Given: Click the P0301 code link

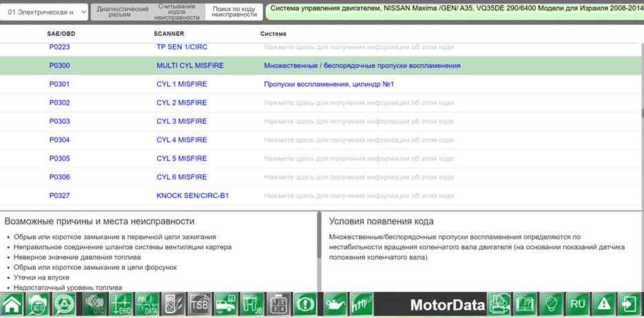Looking at the screenshot, I should pyautogui.click(x=59, y=84).
